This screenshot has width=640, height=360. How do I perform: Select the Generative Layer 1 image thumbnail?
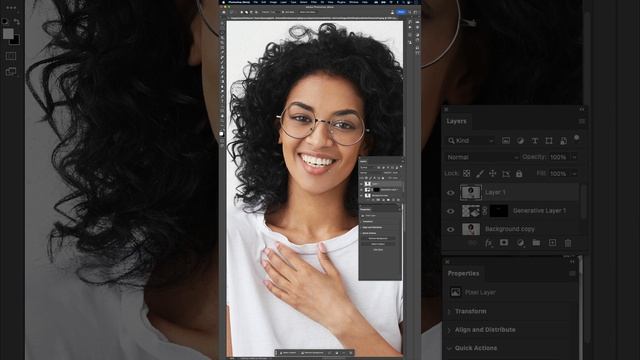pos(471,211)
